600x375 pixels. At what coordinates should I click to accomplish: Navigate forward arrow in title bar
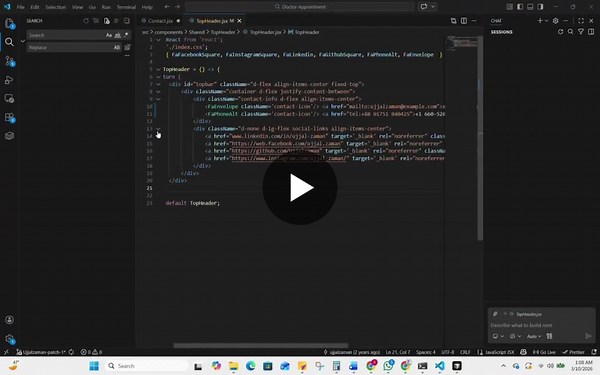click(x=177, y=7)
